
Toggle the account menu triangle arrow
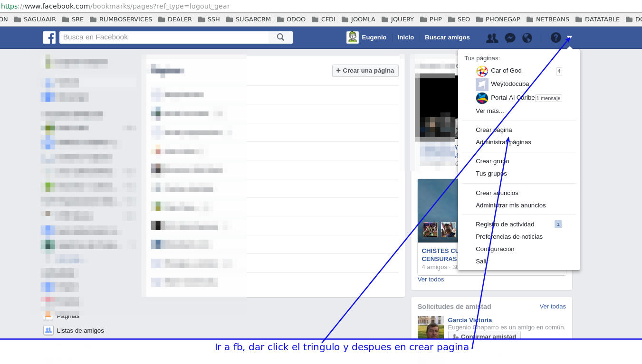click(569, 38)
